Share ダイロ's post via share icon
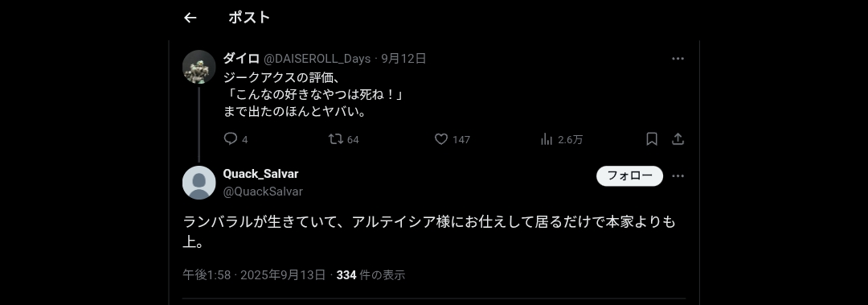The image size is (868, 305). pos(678,138)
